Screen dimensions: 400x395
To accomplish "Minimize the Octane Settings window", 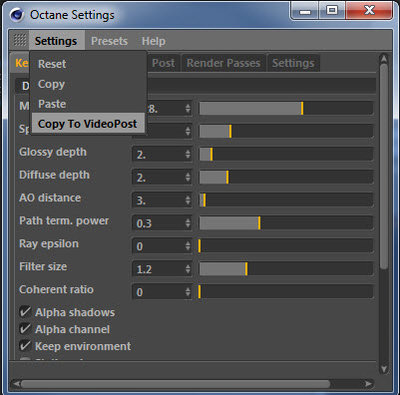I will [x=305, y=10].
